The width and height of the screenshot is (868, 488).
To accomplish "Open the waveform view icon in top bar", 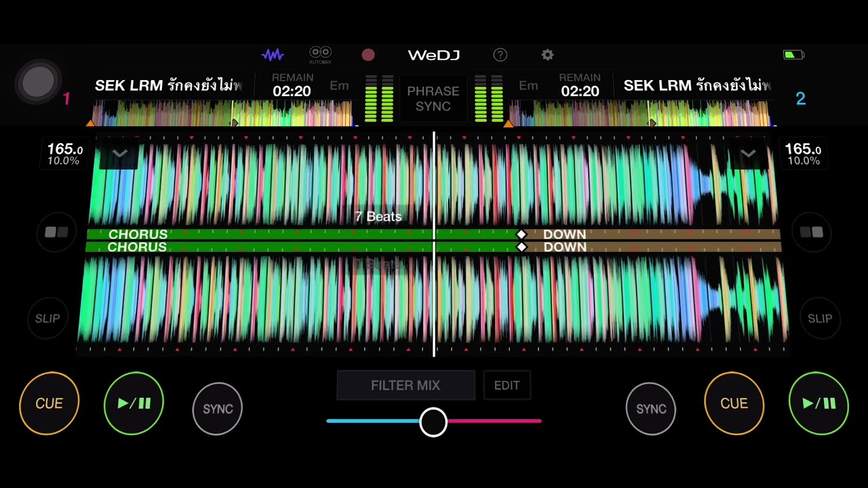I will pos(273,55).
